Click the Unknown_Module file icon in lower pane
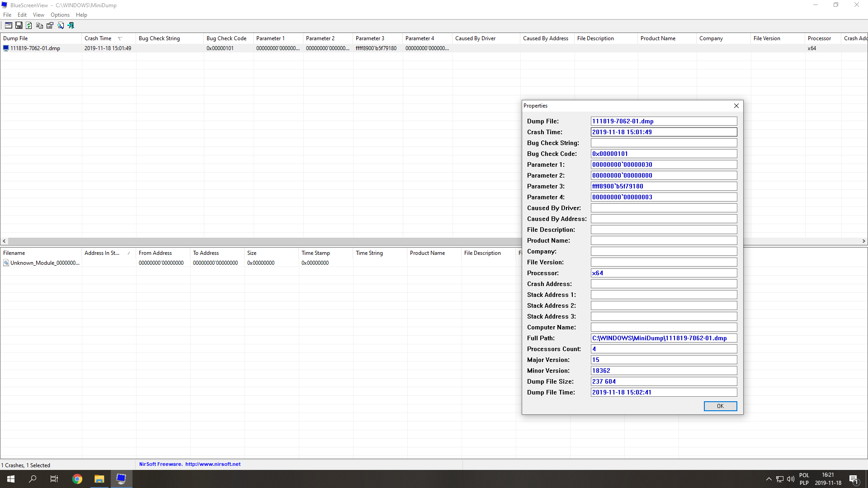 click(6, 263)
